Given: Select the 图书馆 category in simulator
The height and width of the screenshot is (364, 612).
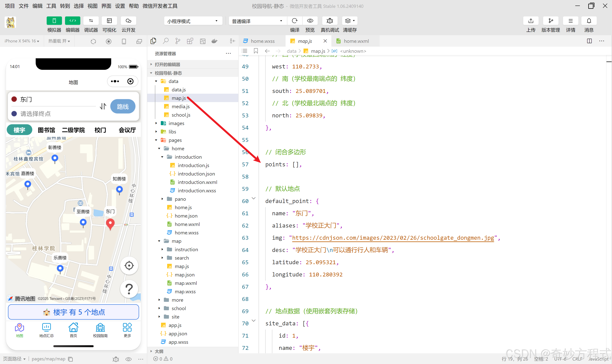Looking at the screenshot, I should click(46, 130).
